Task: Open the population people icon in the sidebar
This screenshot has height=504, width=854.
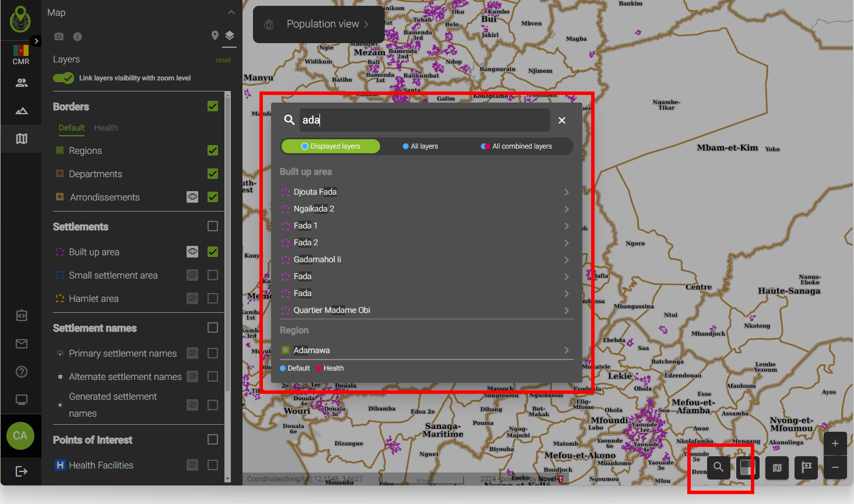Action: [x=22, y=83]
